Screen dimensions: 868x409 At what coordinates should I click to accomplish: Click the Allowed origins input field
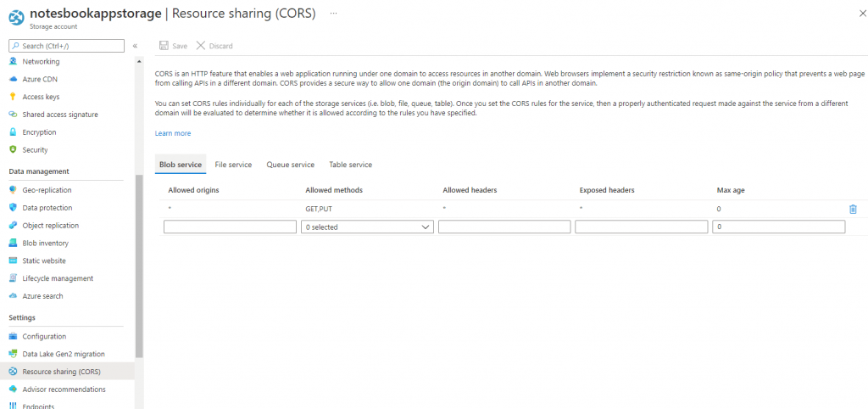point(230,227)
